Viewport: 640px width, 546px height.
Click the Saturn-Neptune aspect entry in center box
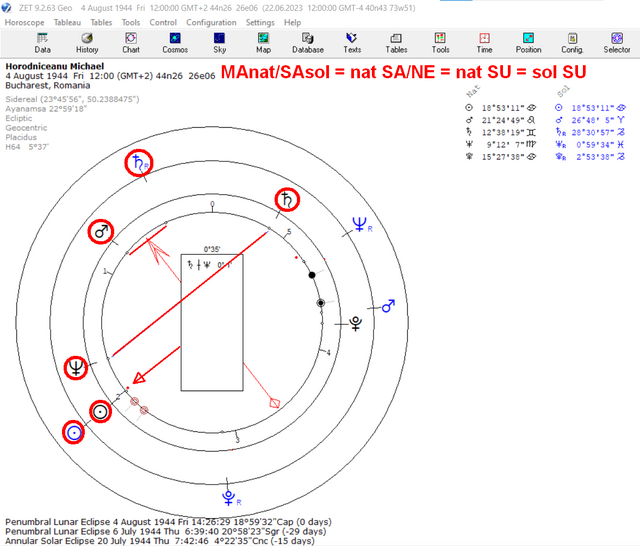(x=209, y=265)
